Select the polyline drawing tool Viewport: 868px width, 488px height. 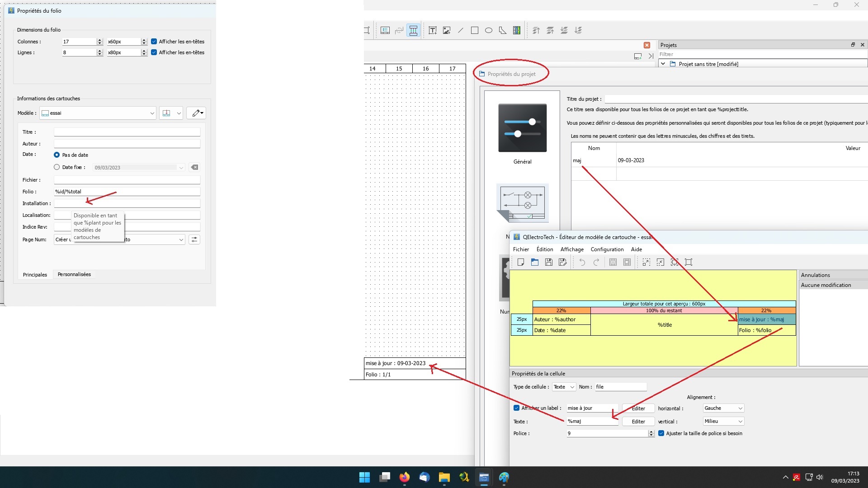(x=503, y=30)
